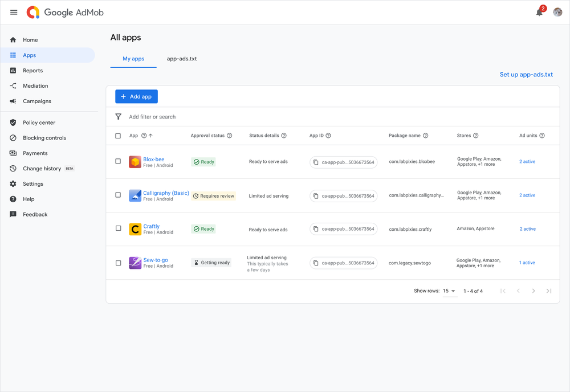Open the Set up app-ads.txt link

tap(526, 74)
